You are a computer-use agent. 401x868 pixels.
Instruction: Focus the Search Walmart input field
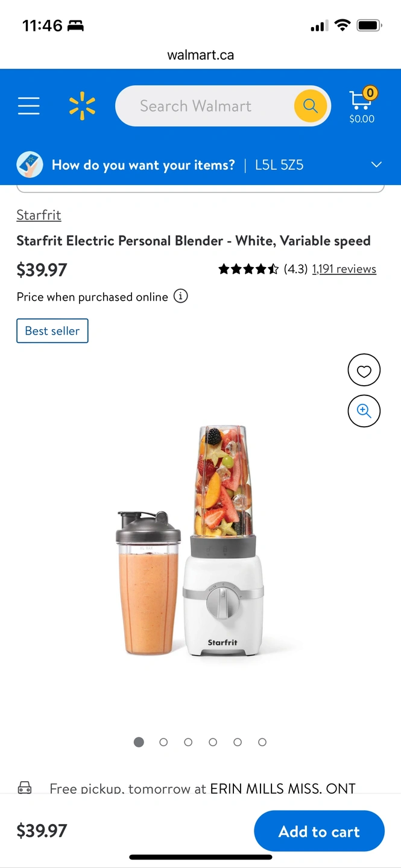205,106
